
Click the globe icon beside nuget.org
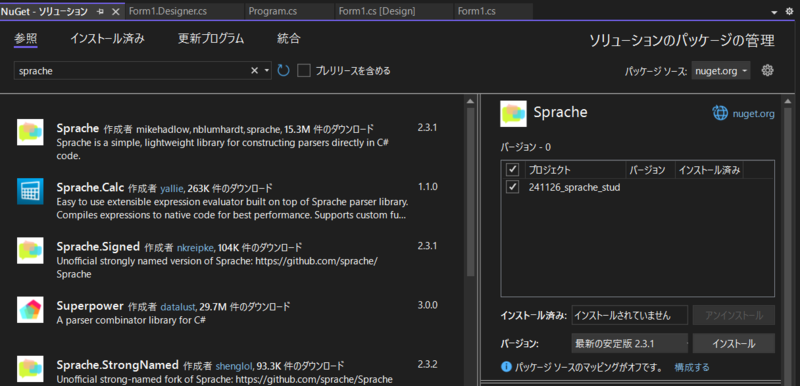click(x=720, y=113)
